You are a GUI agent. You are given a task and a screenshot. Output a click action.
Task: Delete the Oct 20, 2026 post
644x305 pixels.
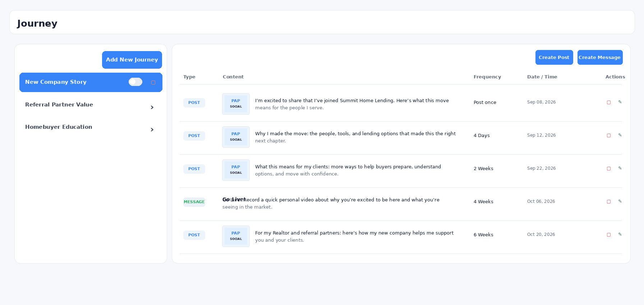click(609, 235)
